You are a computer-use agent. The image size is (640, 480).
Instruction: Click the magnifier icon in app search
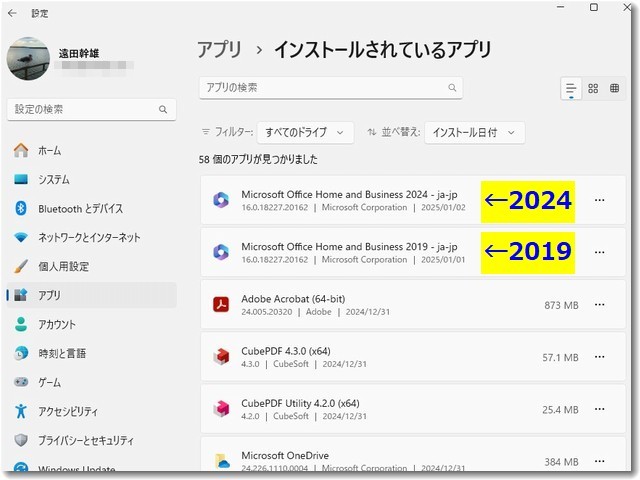pos(452,88)
